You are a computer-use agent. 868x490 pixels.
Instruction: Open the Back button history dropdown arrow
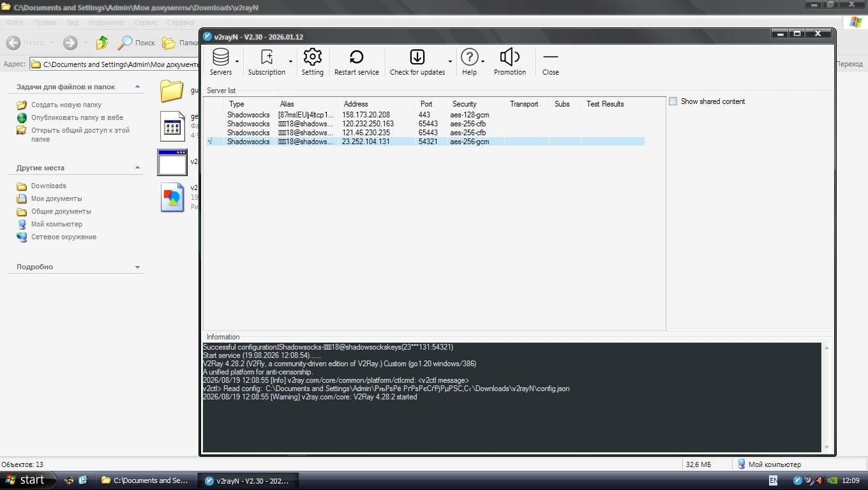click(x=52, y=43)
